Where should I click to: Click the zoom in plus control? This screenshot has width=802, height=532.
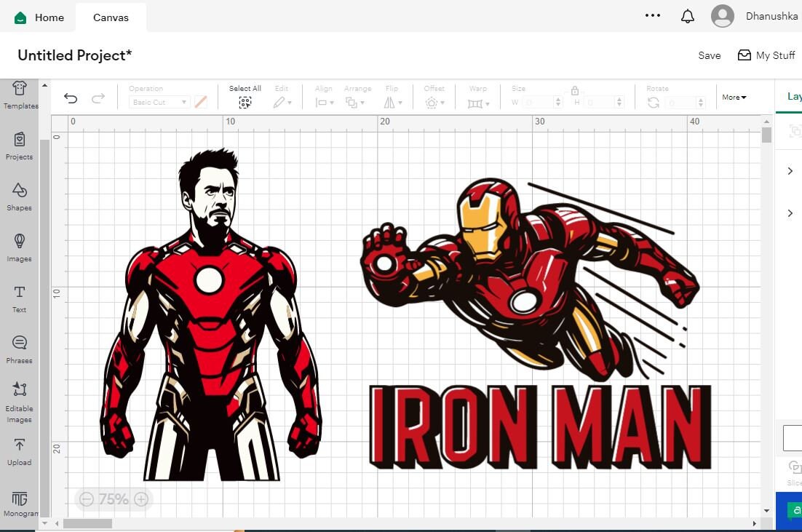coord(140,499)
